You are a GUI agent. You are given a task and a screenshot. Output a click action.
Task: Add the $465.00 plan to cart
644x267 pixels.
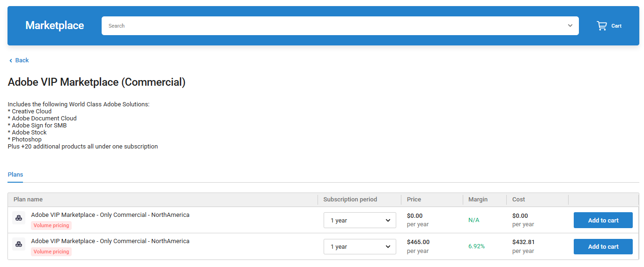[x=603, y=246]
